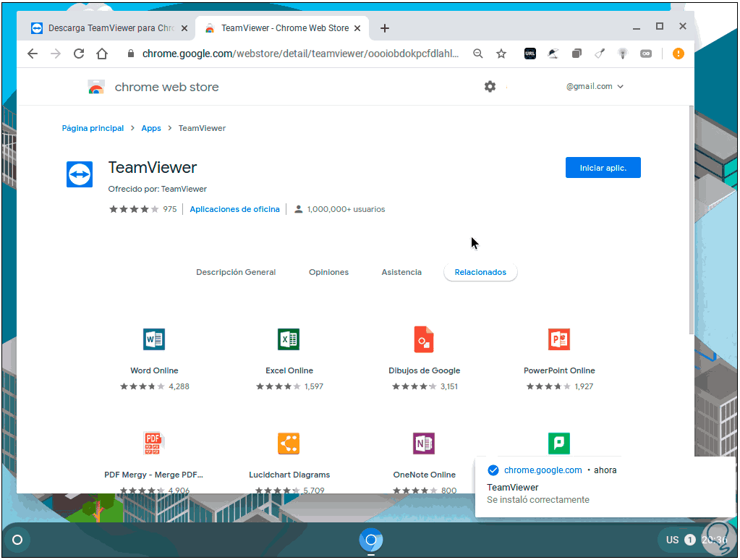Screen dimensions: 740x560
Task: Click the address bar URL field
Action: [300, 54]
